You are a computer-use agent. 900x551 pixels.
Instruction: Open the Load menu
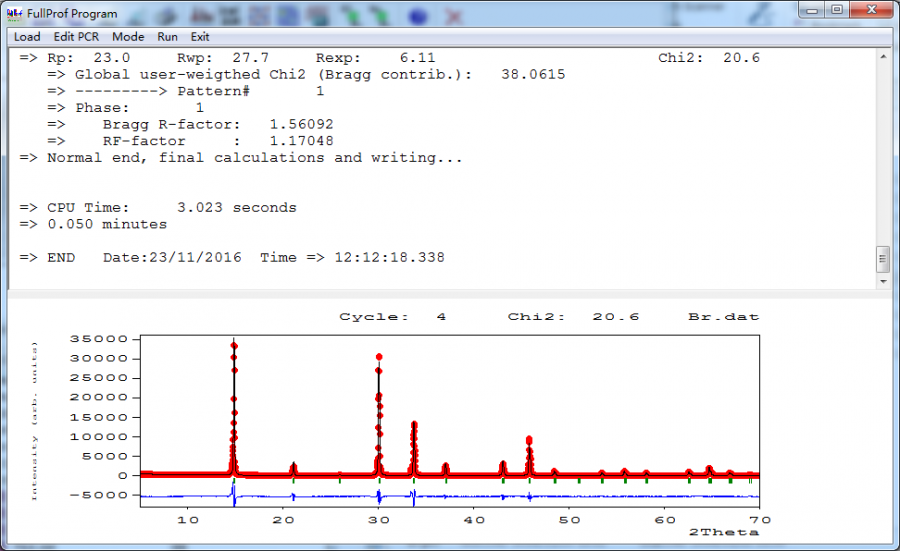(x=27, y=37)
